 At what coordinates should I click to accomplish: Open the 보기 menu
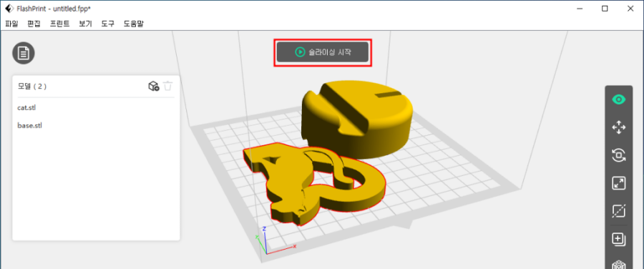coord(85,24)
